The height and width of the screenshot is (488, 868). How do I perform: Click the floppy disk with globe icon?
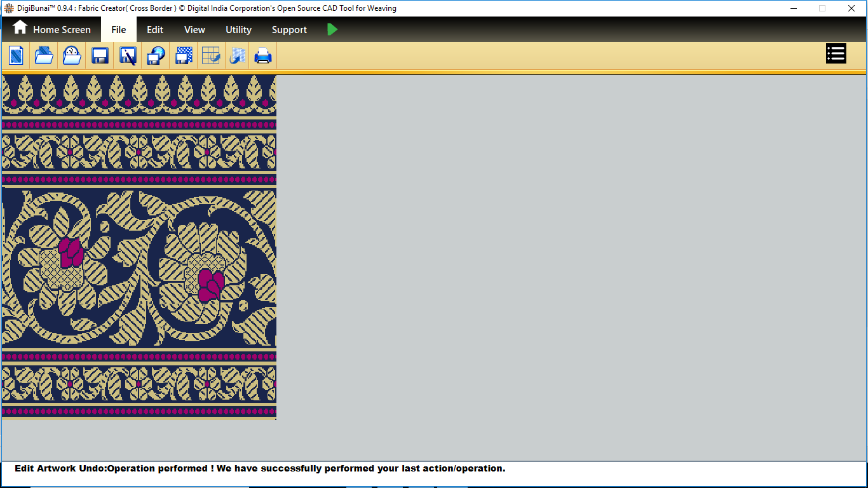pyautogui.click(x=156, y=56)
